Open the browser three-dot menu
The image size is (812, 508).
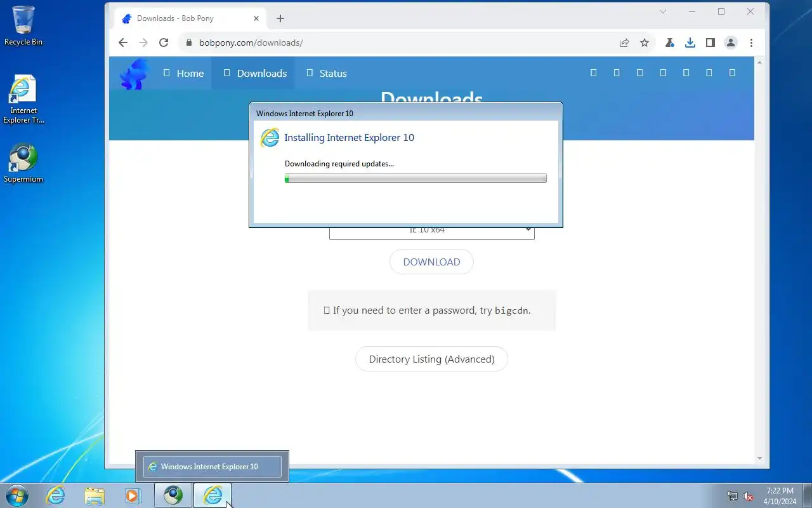[751, 43]
